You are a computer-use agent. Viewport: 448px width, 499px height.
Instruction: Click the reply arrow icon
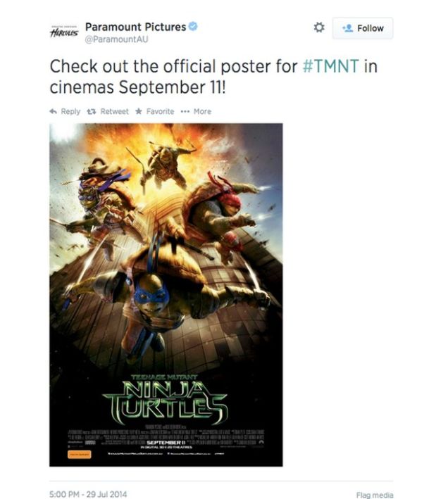tap(53, 111)
